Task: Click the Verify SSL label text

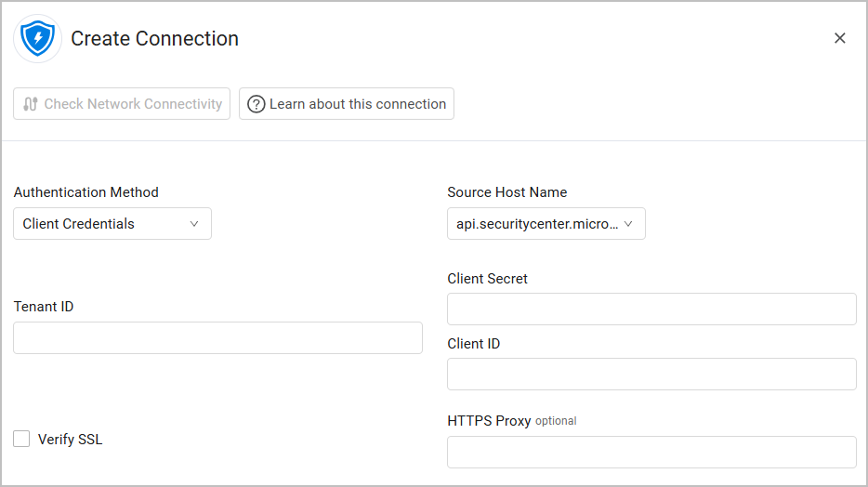Action: [70, 440]
